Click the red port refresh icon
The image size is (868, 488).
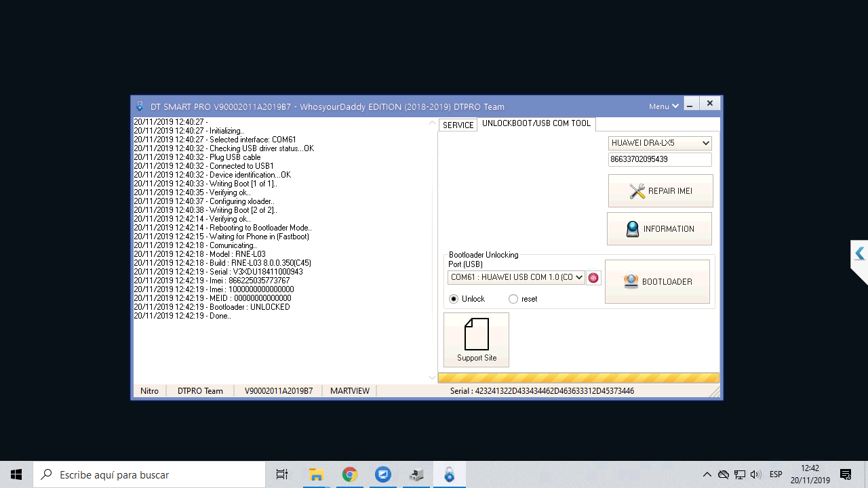pyautogui.click(x=593, y=278)
